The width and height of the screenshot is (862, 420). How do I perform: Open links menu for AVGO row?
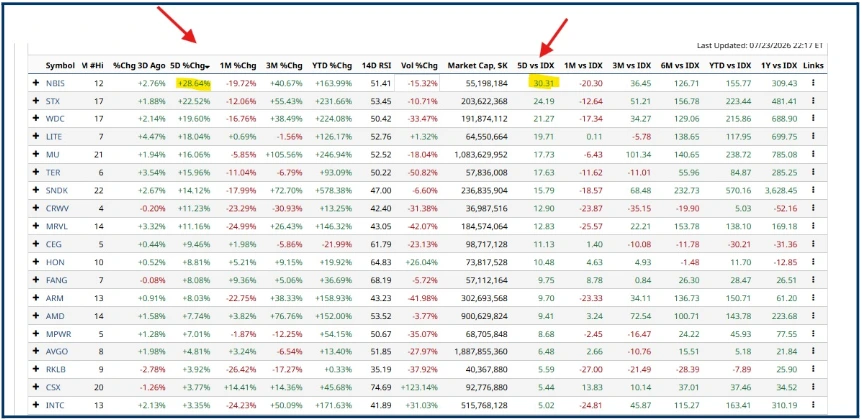[813, 351]
